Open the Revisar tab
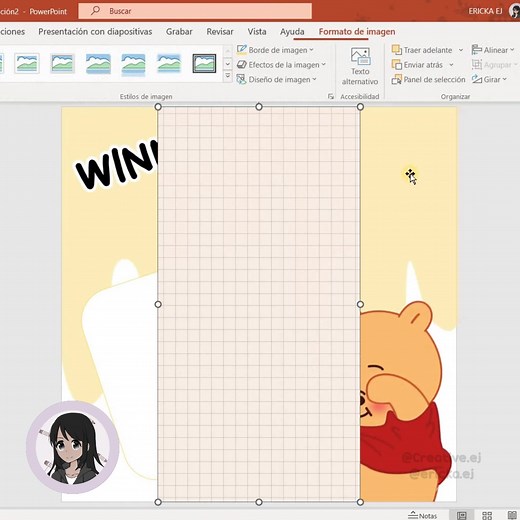This screenshot has height=520, width=520. 220,32
